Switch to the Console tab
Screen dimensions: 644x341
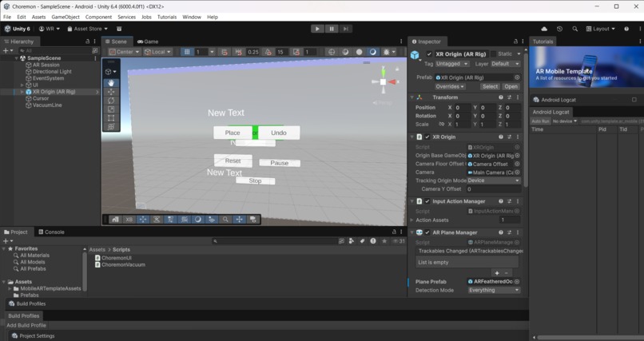[51, 232]
